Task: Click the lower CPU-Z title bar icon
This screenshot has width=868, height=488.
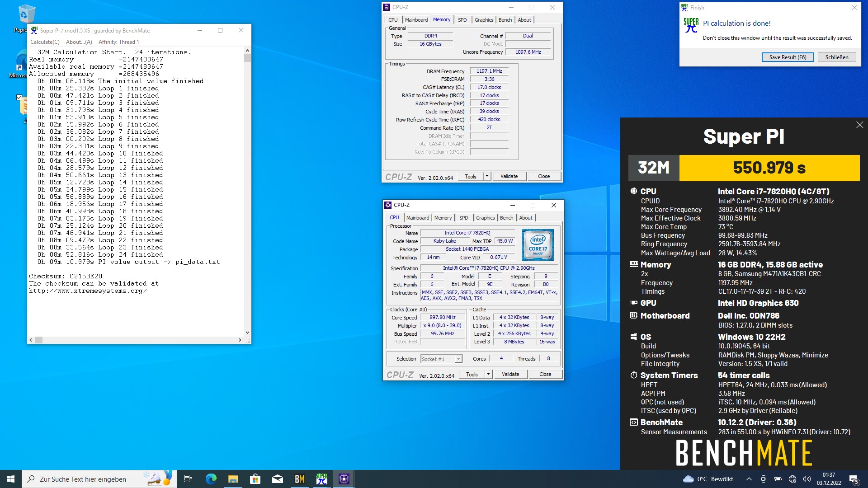Action: [388, 205]
